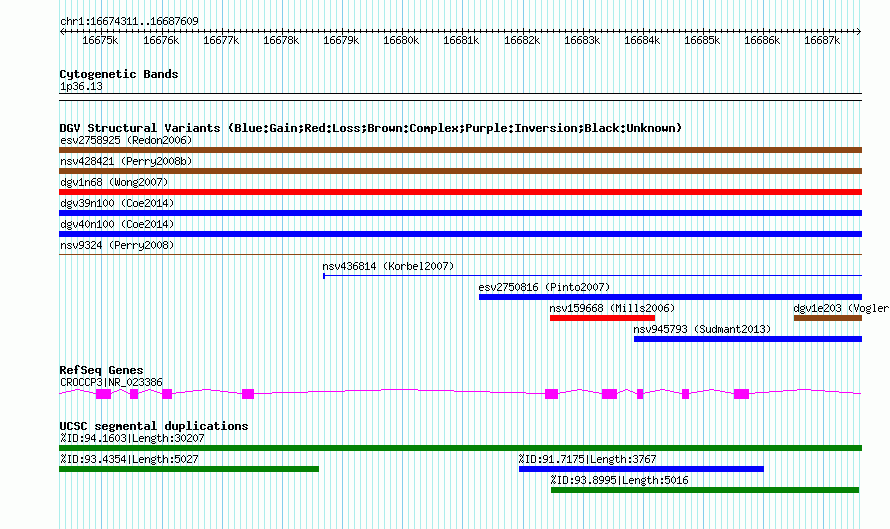
Task: Select the 1p36.13 cytogenetic band bar
Action: 460,97
